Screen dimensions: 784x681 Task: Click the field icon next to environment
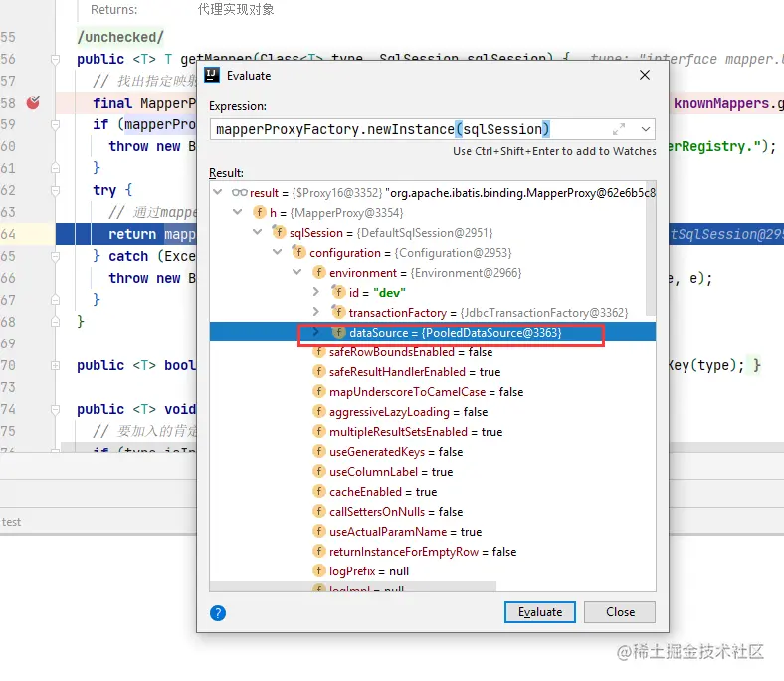pos(318,272)
